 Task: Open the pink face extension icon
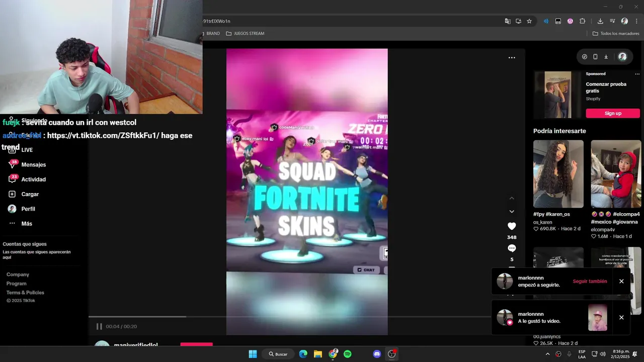[x=570, y=21]
